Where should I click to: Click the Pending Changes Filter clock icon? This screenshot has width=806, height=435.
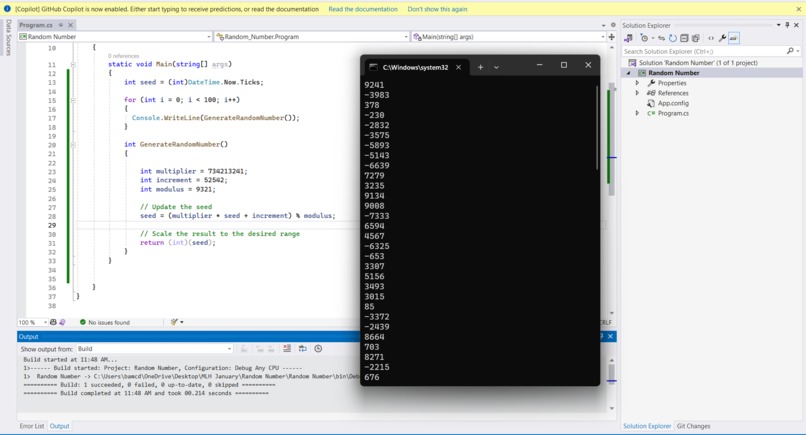pyautogui.click(x=644, y=38)
